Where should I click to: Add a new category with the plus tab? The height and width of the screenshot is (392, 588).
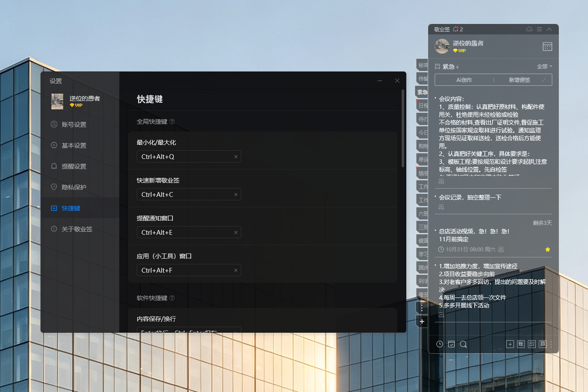[x=422, y=321]
